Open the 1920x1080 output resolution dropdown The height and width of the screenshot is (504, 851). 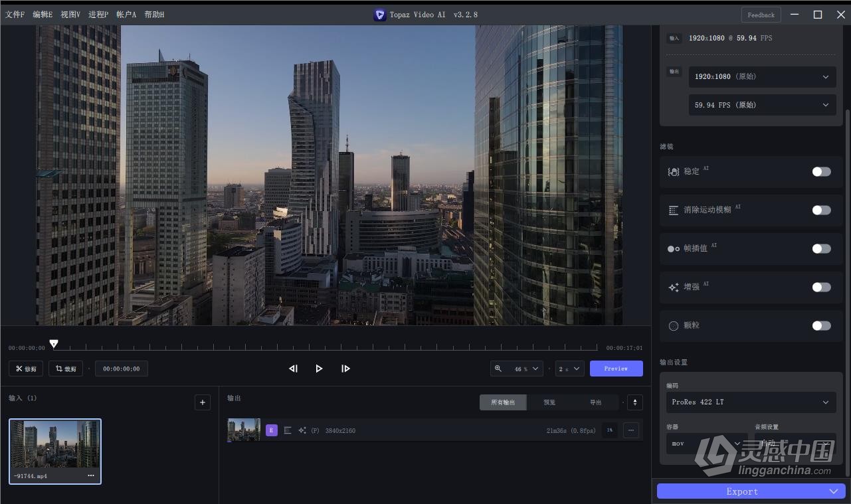click(x=762, y=76)
